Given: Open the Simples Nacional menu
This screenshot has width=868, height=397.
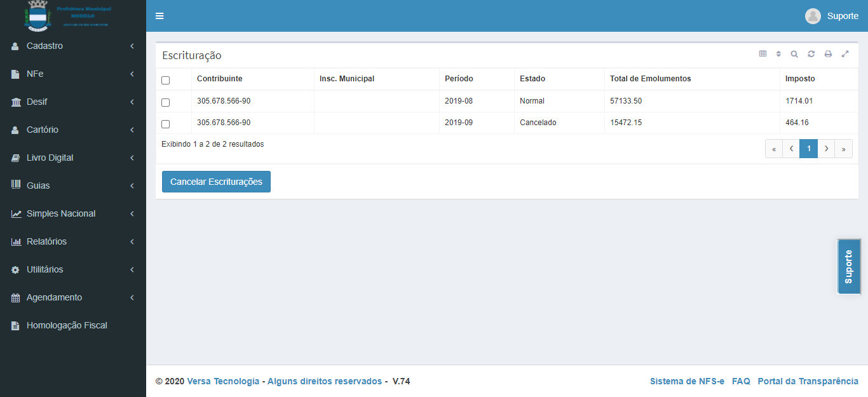Looking at the screenshot, I should pyautogui.click(x=61, y=213).
